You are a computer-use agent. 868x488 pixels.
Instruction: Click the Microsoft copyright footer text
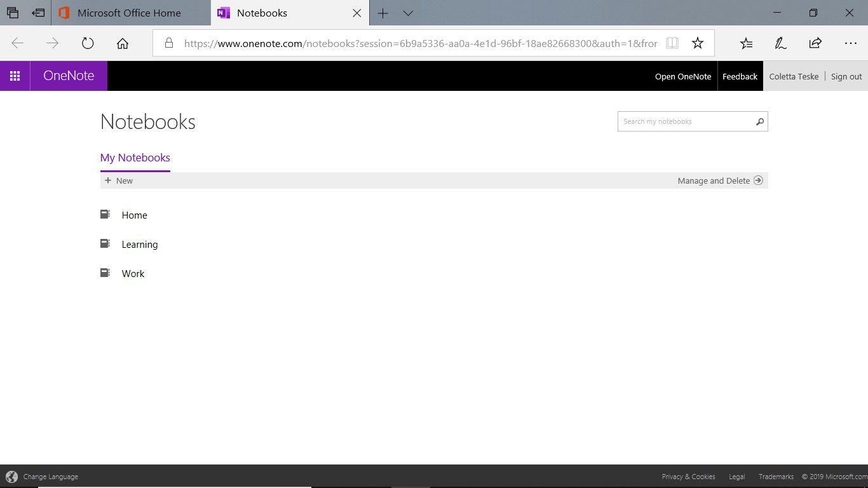pos(835,477)
